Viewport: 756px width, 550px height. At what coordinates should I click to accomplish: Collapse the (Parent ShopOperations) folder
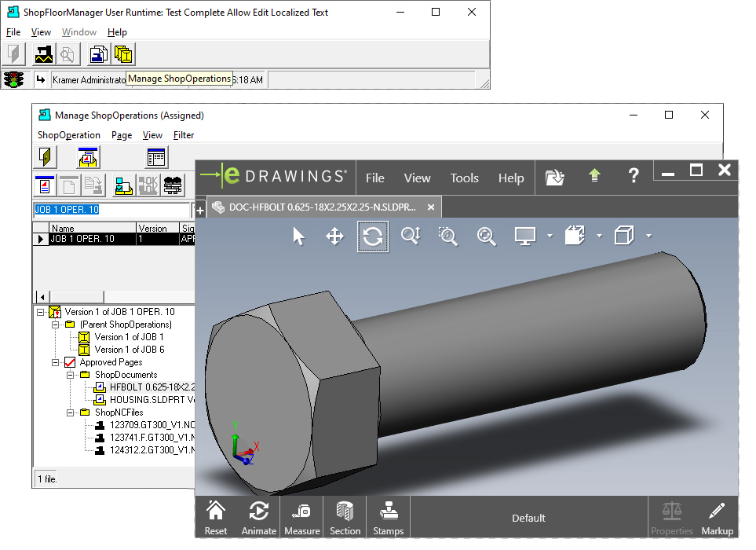coord(56,324)
